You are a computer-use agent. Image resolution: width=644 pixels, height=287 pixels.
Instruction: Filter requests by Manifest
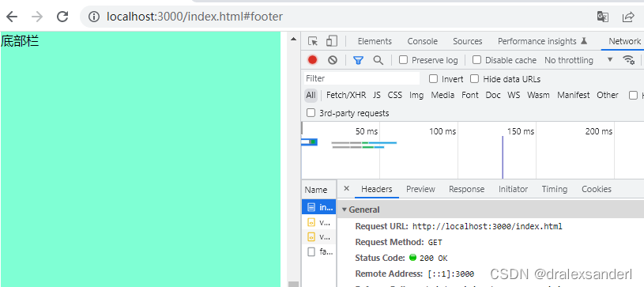(x=574, y=95)
